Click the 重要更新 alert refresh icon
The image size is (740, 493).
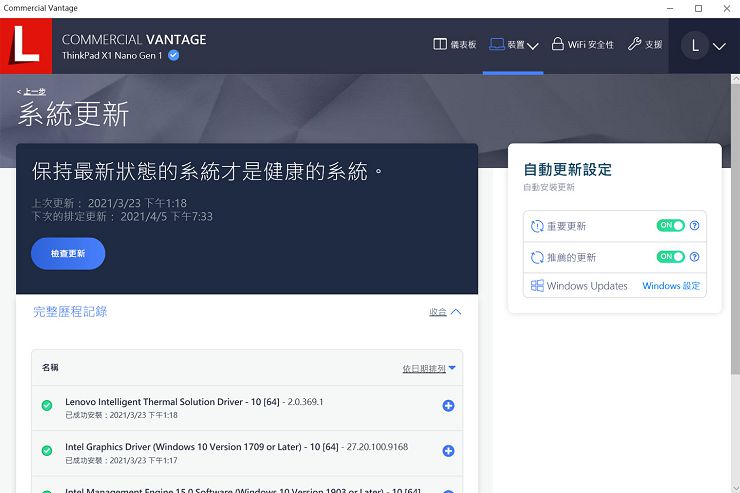[x=537, y=226]
